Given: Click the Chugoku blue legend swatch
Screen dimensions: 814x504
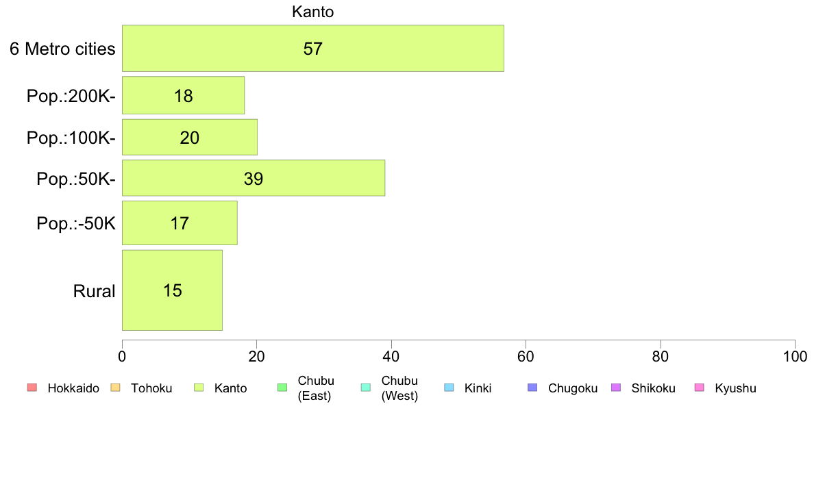Looking at the screenshot, I should [532, 388].
